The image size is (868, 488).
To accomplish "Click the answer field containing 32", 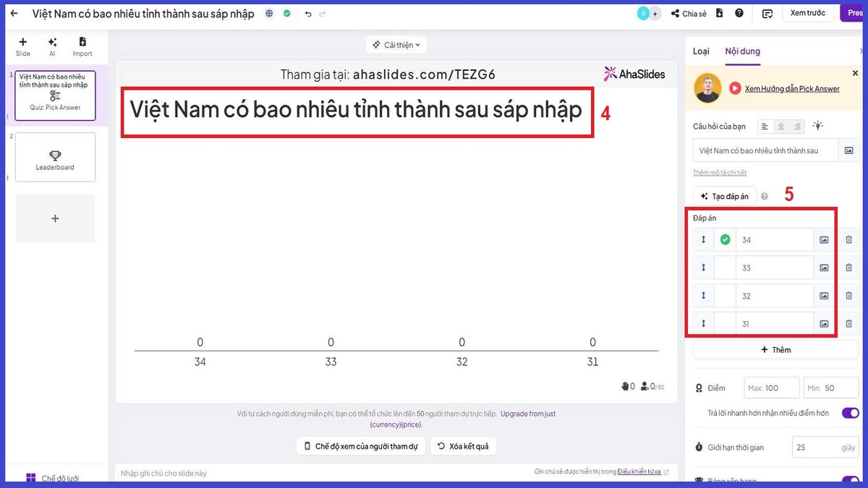I will click(775, 296).
